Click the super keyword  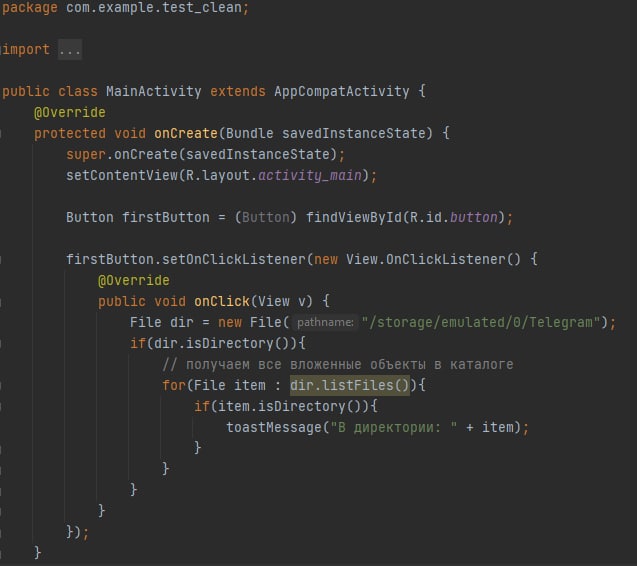[x=86, y=155]
